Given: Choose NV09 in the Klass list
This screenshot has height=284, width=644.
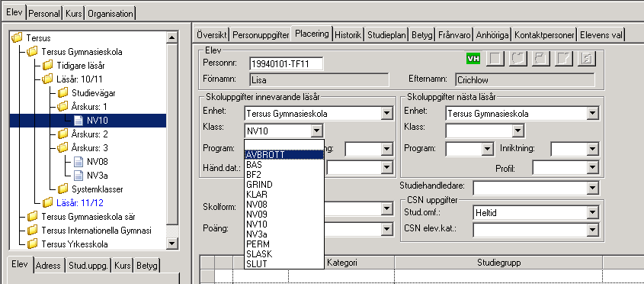Looking at the screenshot, I should 284,214.
